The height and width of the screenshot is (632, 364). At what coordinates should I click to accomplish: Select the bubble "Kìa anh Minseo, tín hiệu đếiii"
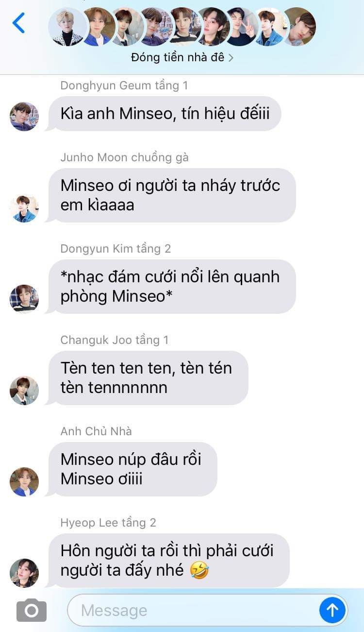[x=164, y=114]
